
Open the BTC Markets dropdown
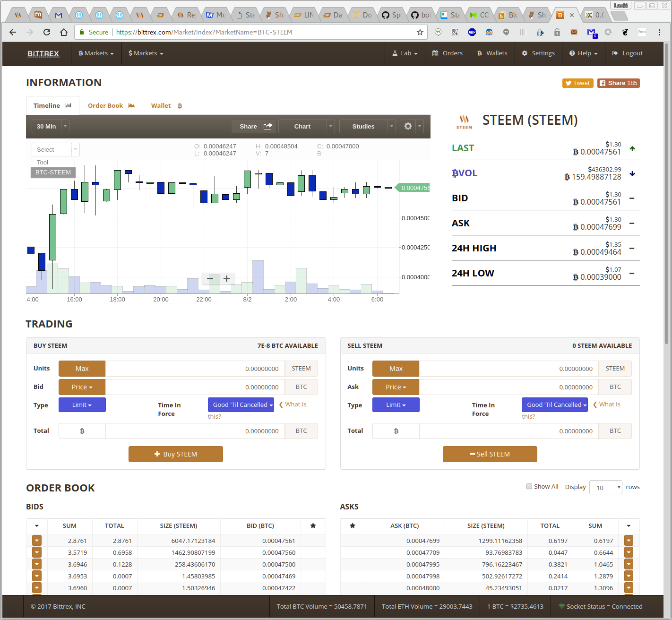coord(96,53)
